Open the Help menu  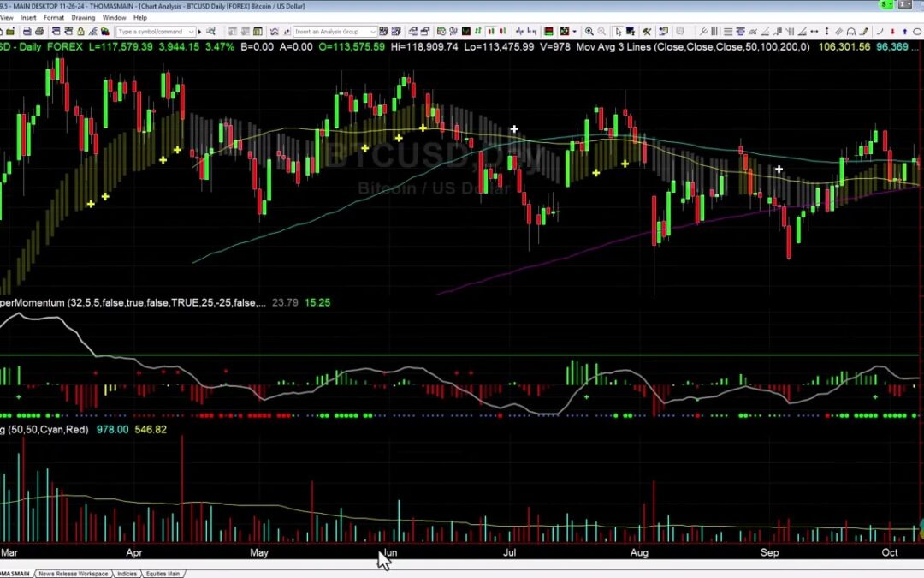(x=140, y=18)
